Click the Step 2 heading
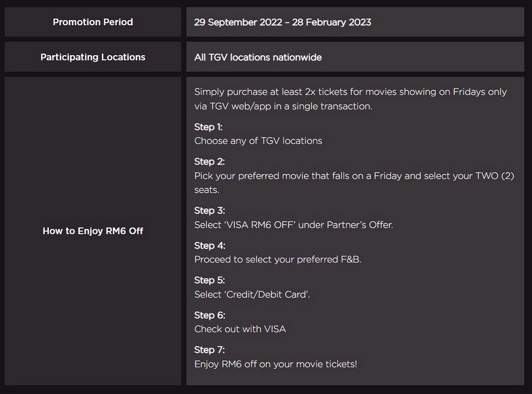The height and width of the screenshot is (394, 532). coord(209,162)
